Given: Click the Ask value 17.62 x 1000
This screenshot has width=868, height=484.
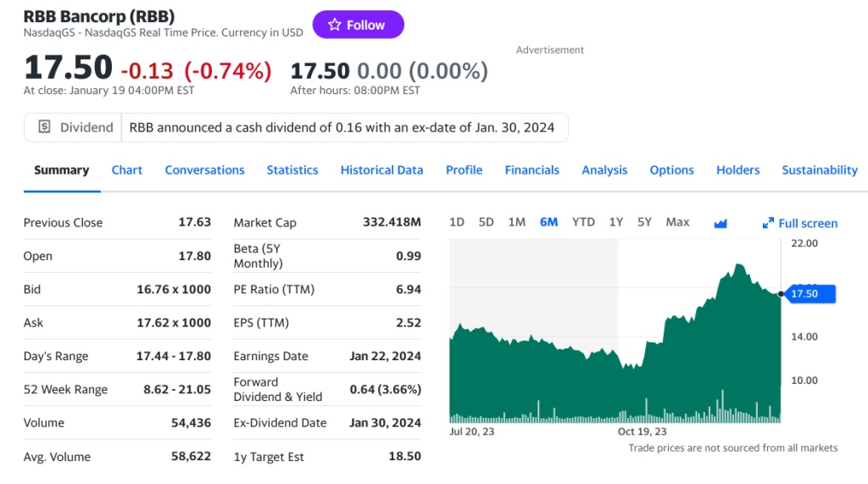Looking at the screenshot, I should [x=174, y=322].
